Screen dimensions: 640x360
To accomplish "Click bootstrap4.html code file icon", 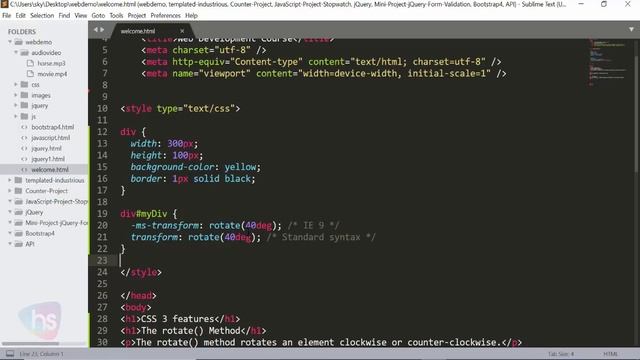I will 24,127.
